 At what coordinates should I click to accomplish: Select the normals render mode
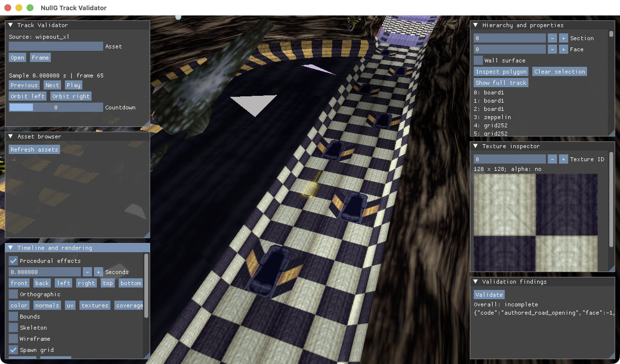point(47,305)
